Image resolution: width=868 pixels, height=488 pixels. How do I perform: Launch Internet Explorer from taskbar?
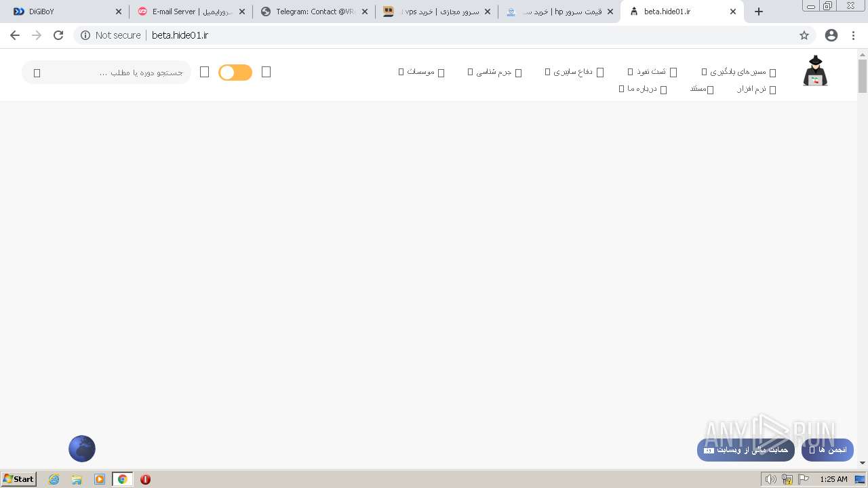pos(54,479)
